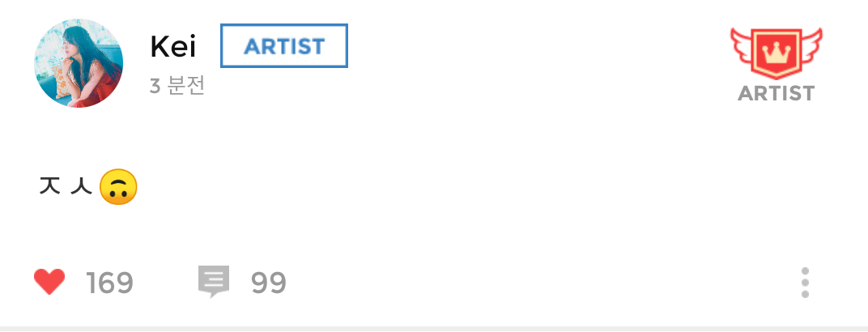Click the blue outlined ARTIST tag
Viewport: 868px width, 332px height.
coord(284,46)
